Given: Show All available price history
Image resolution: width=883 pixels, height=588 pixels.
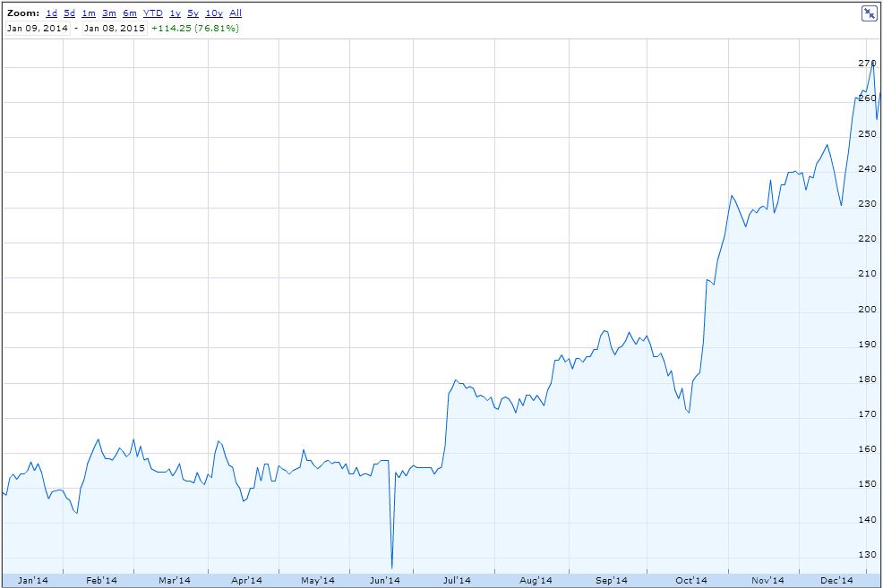Looking at the screenshot, I should 236,13.
